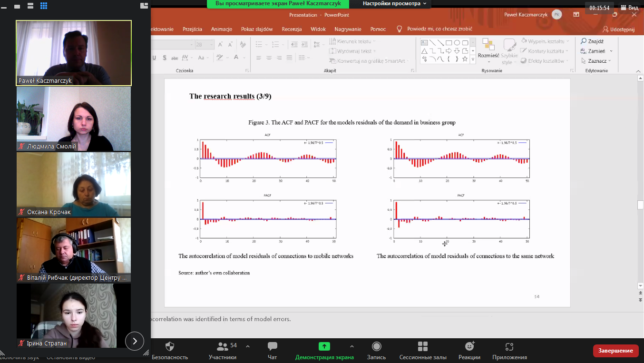Screen dimensions: 644x363
Task: Open the Aa change case menu
Action: 203,58
